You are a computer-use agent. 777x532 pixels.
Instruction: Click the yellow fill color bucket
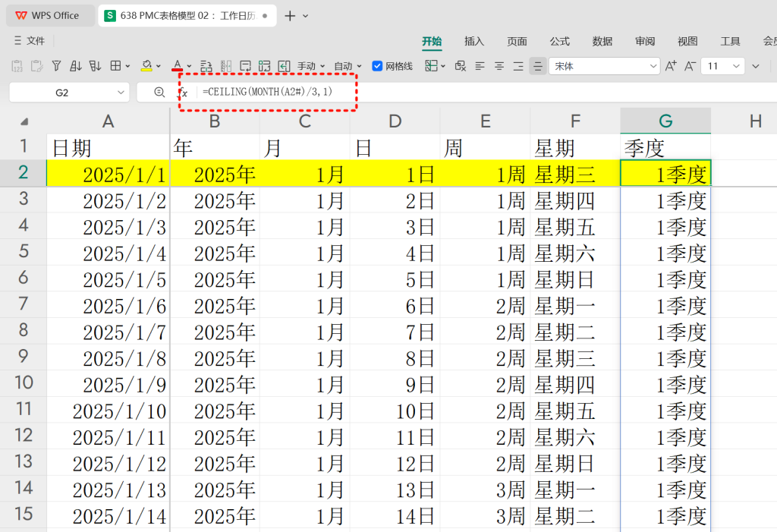[146, 66]
